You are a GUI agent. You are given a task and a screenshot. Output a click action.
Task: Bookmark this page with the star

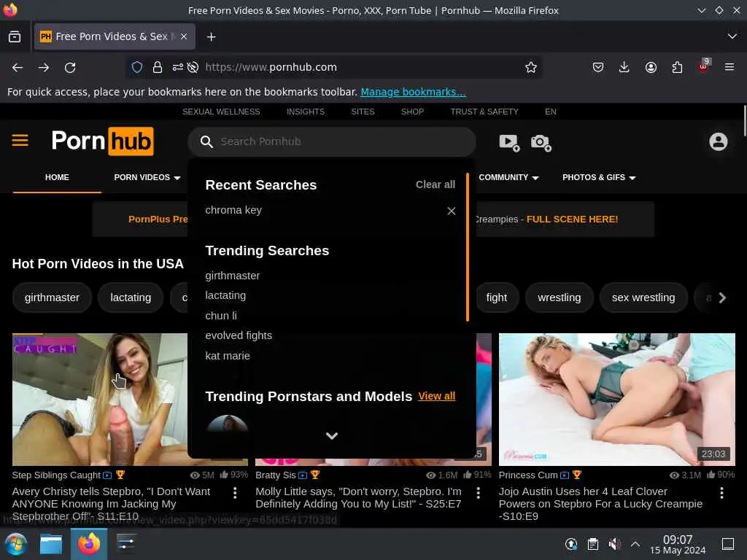(x=531, y=67)
